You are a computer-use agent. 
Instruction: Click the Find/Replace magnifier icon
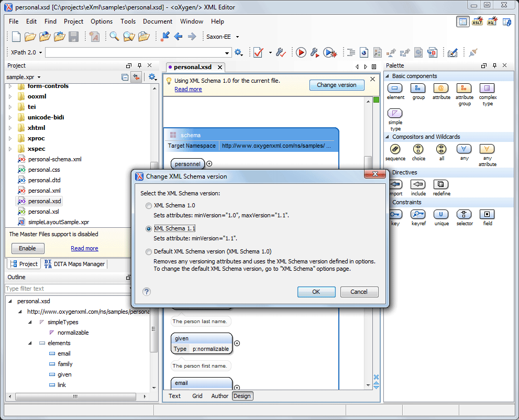(114, 37)
